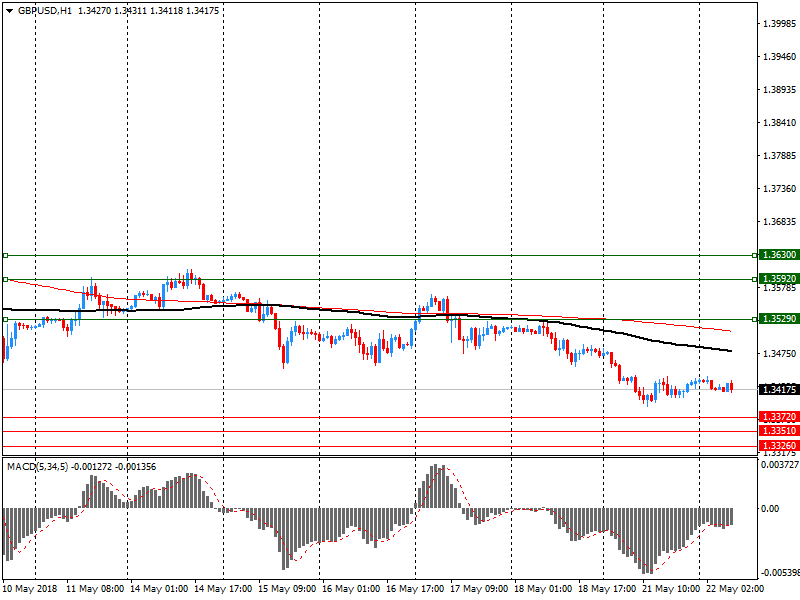Grab left handle of 1.36300 line
The width and height of the screenshot is (800, 600).
[x=5, y=255]
